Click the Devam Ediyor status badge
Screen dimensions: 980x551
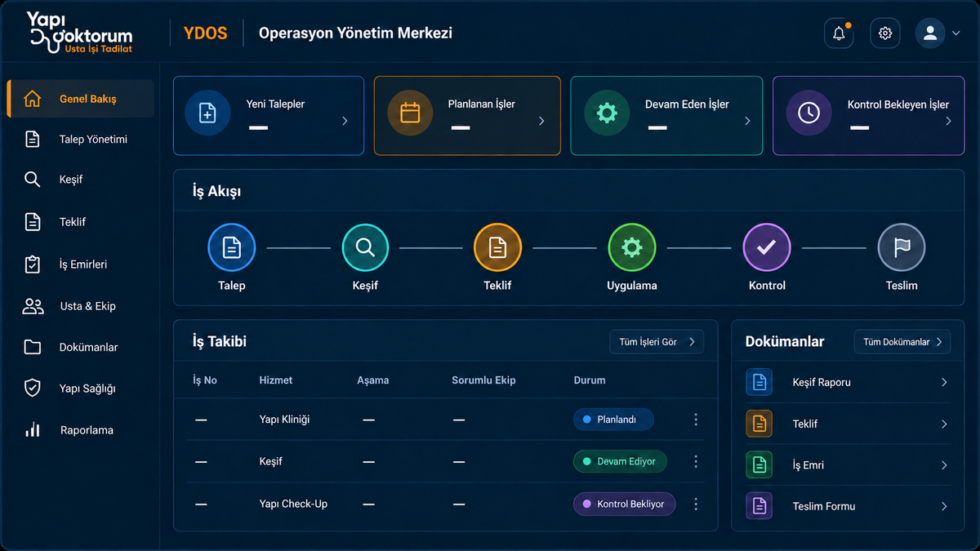[620, 461]
